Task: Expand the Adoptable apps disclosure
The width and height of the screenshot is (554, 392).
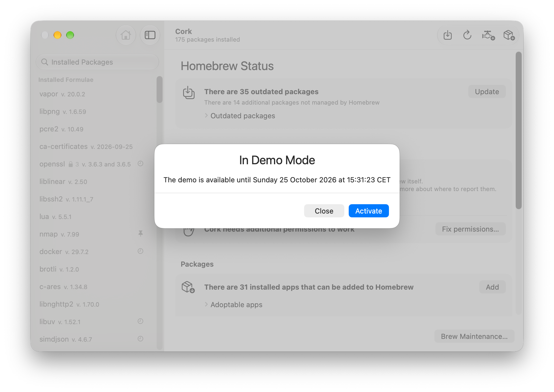Action: (206, 304)
